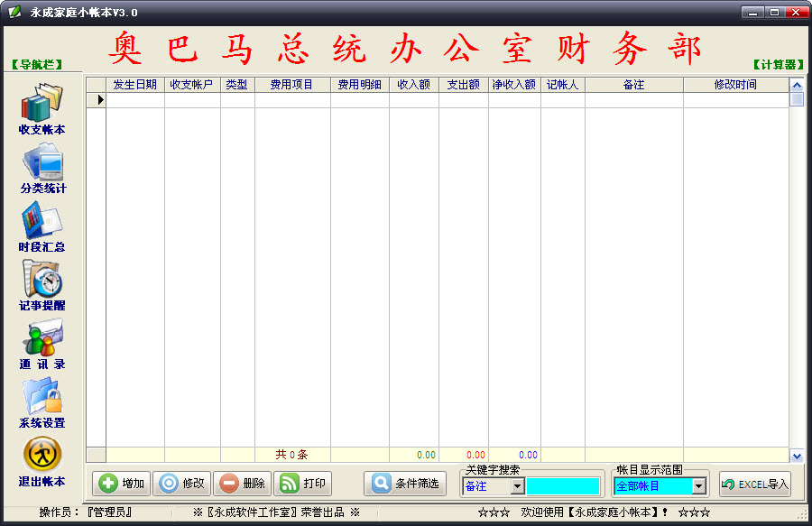This screenshot has width=812, height=526.
Task: Expand the 备注 keyword field dropdown
Action: point(517,486)
